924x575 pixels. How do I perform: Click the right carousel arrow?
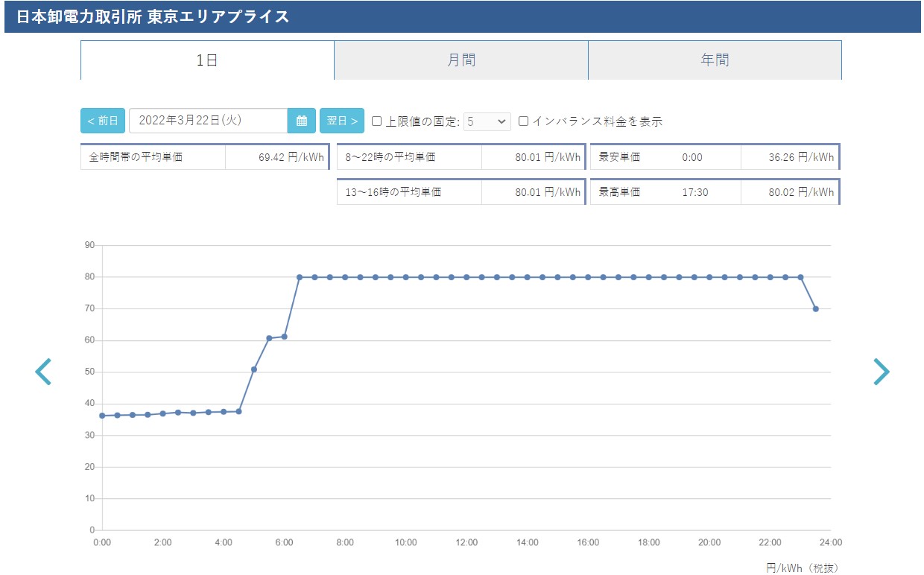tap(881, 372)
